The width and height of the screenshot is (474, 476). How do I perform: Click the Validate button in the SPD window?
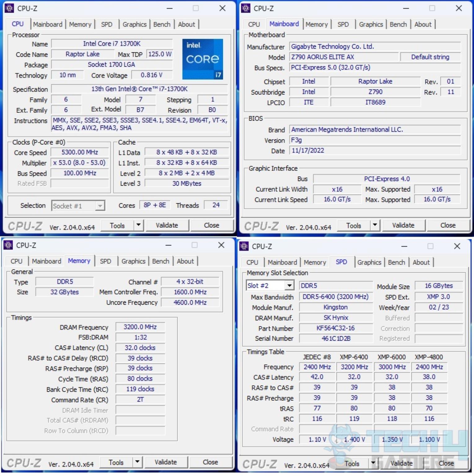(401, 463)
